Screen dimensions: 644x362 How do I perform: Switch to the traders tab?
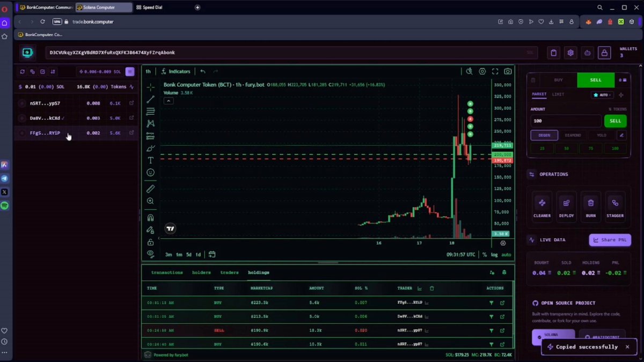tap(229, 272)
